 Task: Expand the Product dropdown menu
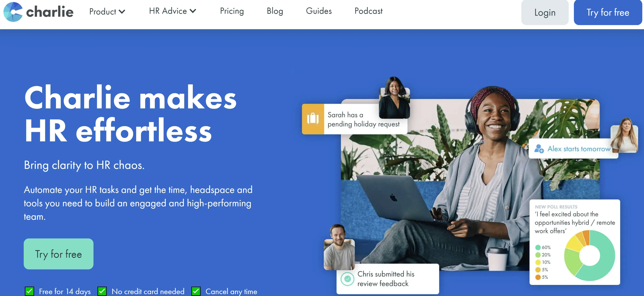[x=106, y=12]
